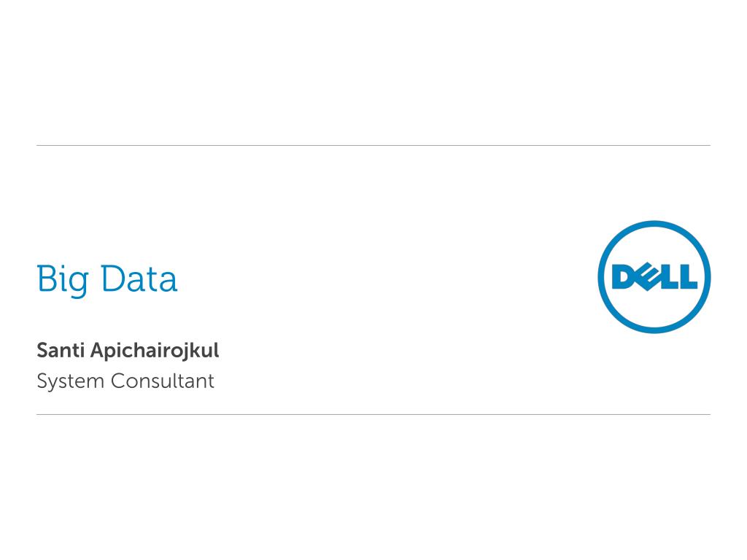Click the Dell logo
The width and height of the screenshot is (747, 560).
pyautogui.click(x=654, y=277)
